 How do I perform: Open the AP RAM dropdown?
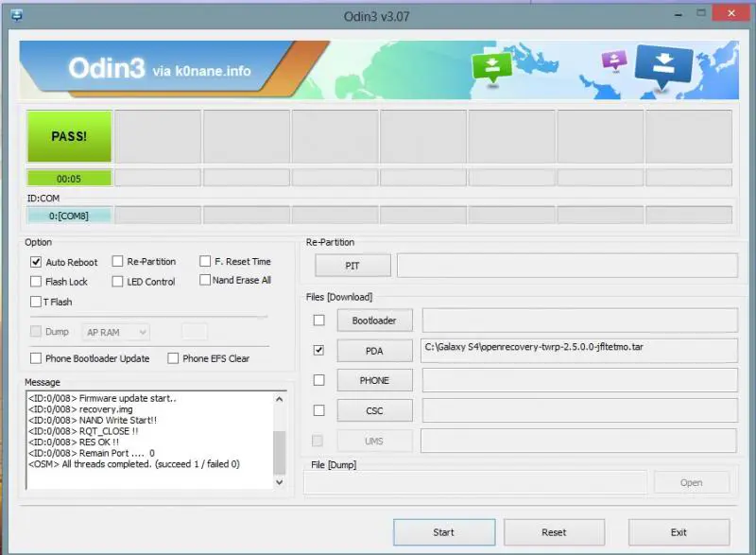point(117,332)
